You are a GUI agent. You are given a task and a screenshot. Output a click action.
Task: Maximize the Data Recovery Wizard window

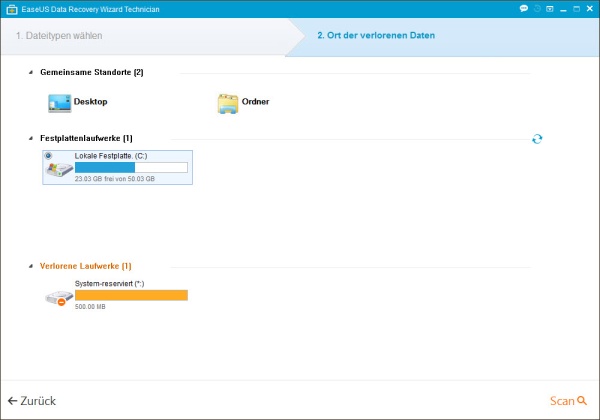[x=576, y=8]
